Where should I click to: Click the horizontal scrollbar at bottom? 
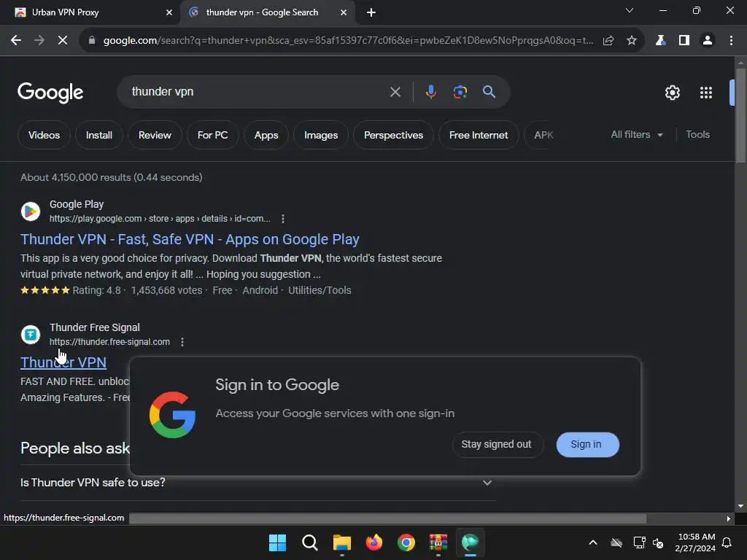coord(387,518)
